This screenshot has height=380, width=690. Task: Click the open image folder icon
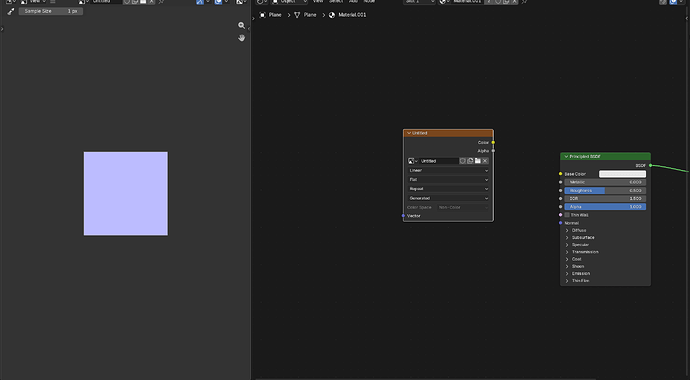tap(477, 161)
